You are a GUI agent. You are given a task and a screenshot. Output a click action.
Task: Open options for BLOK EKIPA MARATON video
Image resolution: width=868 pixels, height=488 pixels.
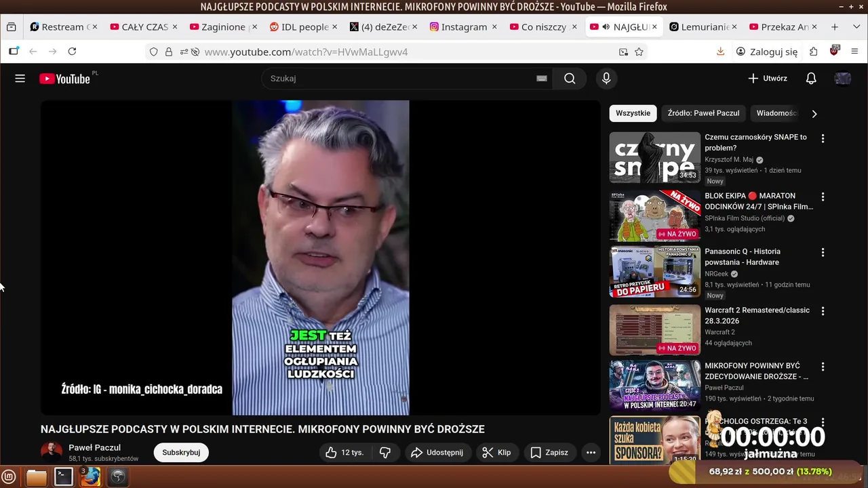point(823,197)
